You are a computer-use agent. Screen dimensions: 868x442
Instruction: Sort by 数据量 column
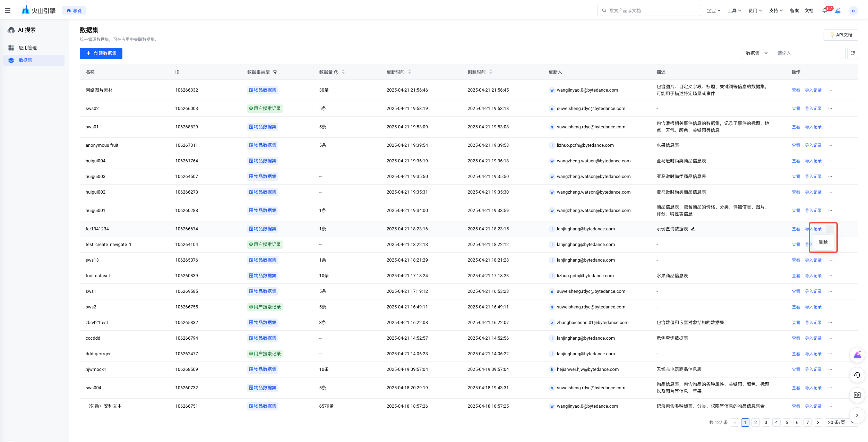pos(343,72)
